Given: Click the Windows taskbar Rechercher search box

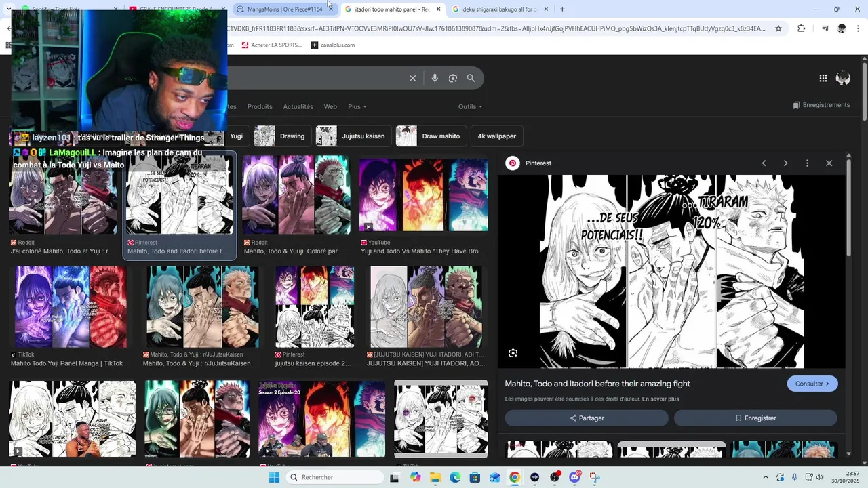Looking at the screenshot, I should 334,477.
